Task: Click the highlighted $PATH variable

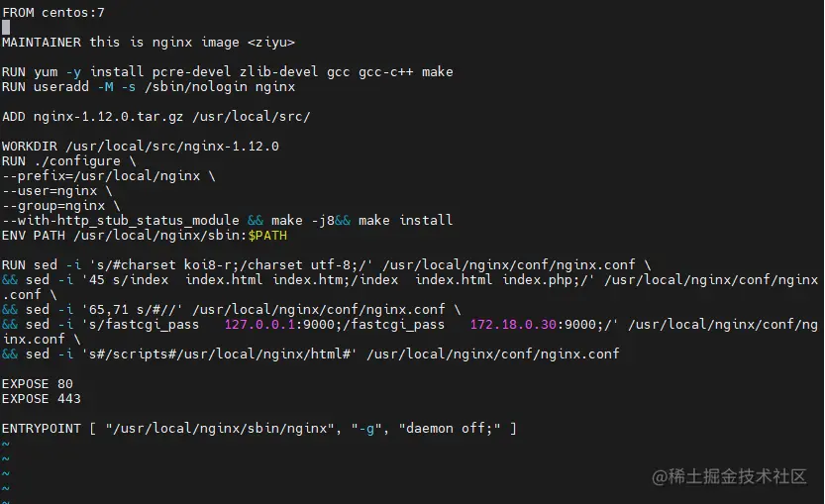Action: pos(267,236)
